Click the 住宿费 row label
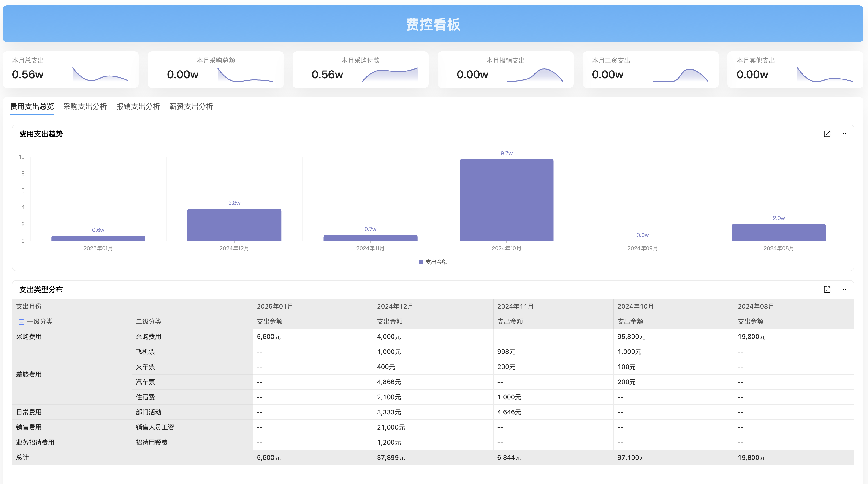Screen dimensions: 868x484 point(192,397)
